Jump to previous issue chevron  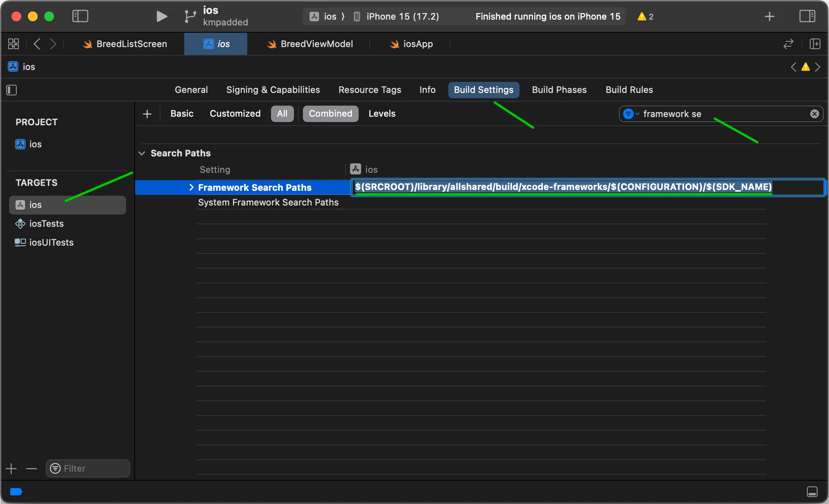tap(793, 67)
